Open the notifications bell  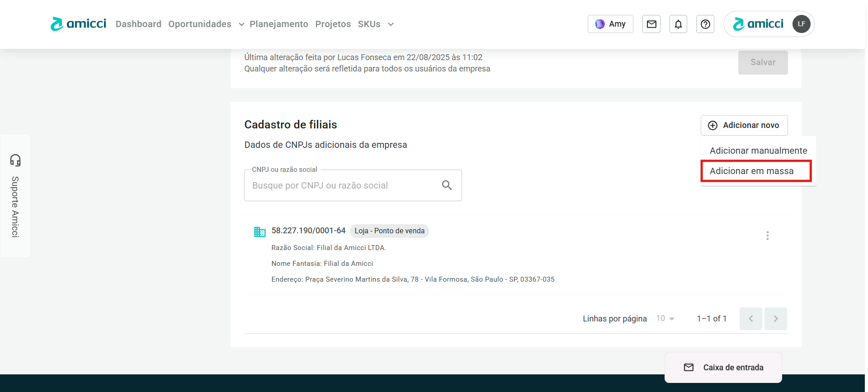click(678, 24)
